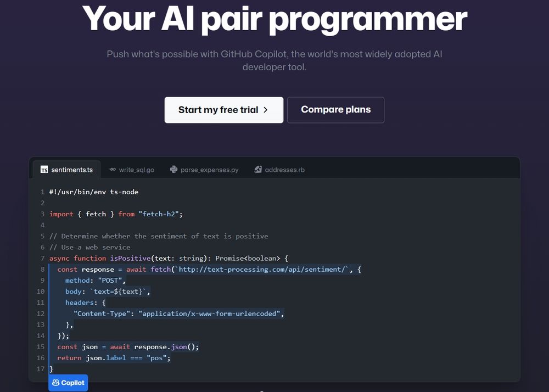
Task: Click the import line with "fetch-h2"
Action: pos(116,214)
